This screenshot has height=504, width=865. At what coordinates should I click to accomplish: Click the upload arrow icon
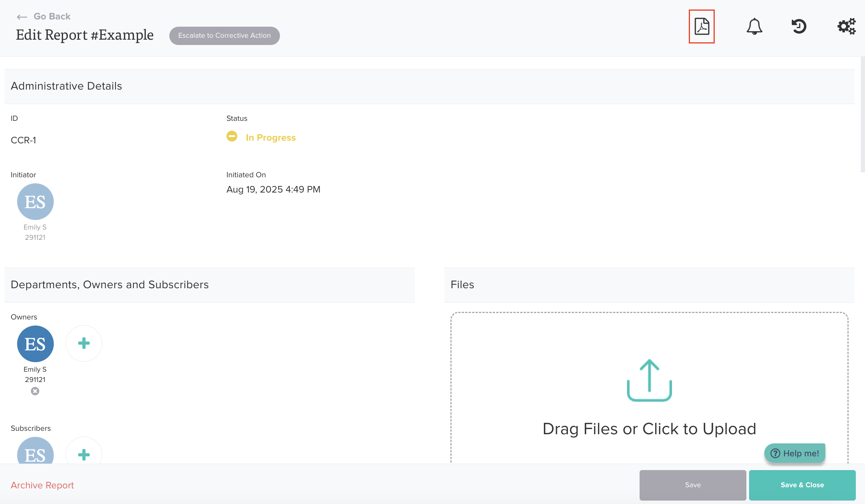coord(649,380)
